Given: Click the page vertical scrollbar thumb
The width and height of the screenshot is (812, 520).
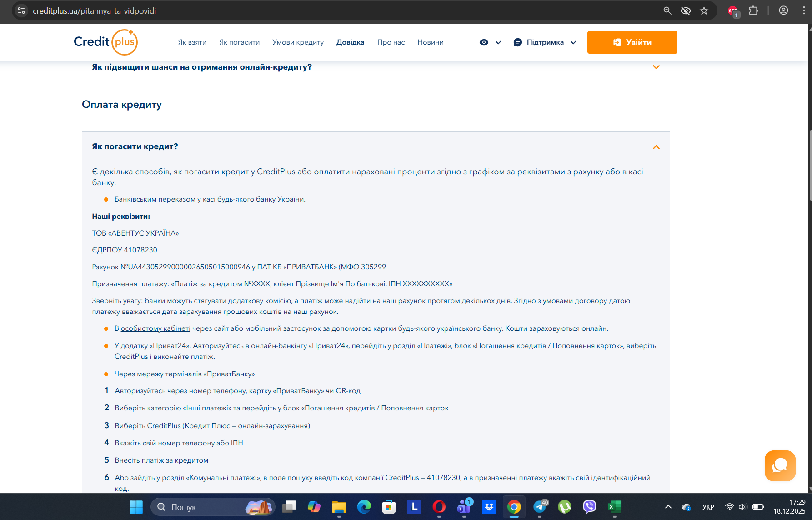Looking at the screenshot, I should [x=810, y=166].
